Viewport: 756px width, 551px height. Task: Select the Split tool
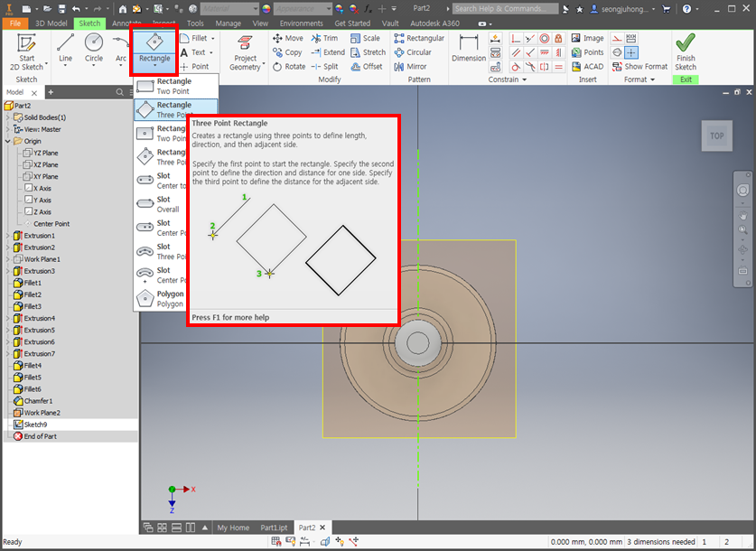(x=324, y=67)
